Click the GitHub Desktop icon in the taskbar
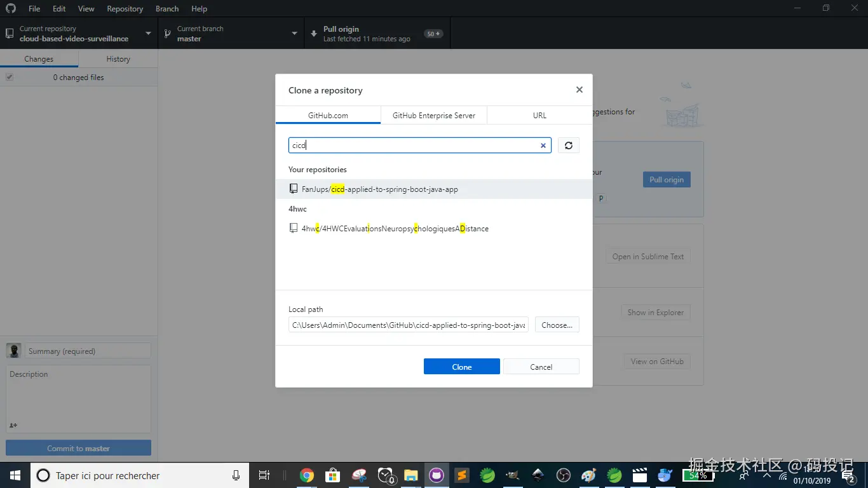The width and height of the screenshot is (868, 488). click(x=437, y=475)
